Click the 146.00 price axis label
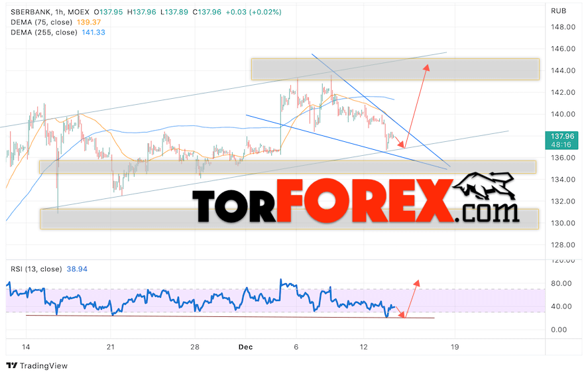The image size is (588, 376). pyautogui.click(x=563, y=49)
